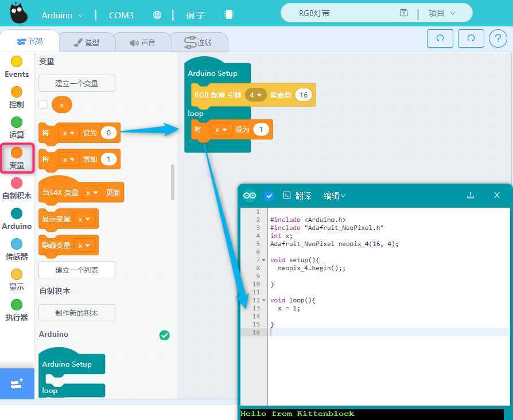Image resolution: width=513 pixels, height=420 pixels.
Task: Click the pixel count value 16
Action: (x=304, y=95)
